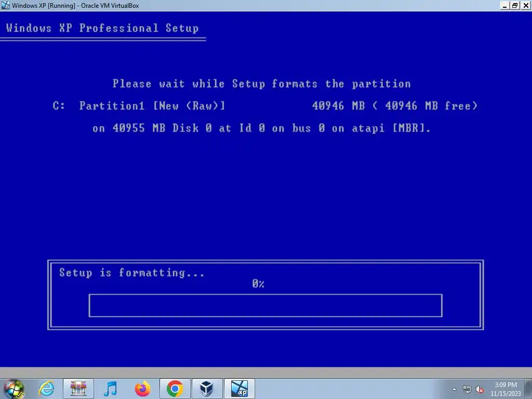The width and height of the screenshot is (532, 399).
Task: Open the WinRAR archive taskbar icon
Action: tap(78, 389)
